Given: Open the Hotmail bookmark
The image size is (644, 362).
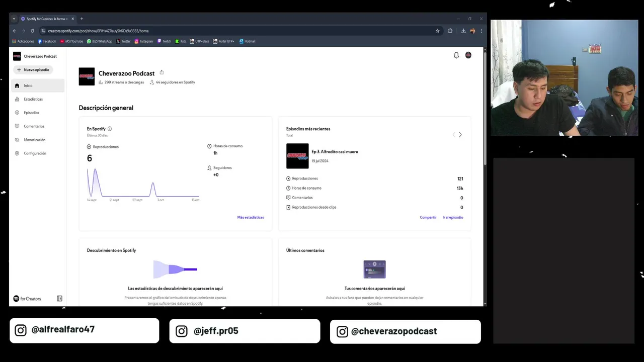Looking at the screenshot, I should tap(248, 41).
